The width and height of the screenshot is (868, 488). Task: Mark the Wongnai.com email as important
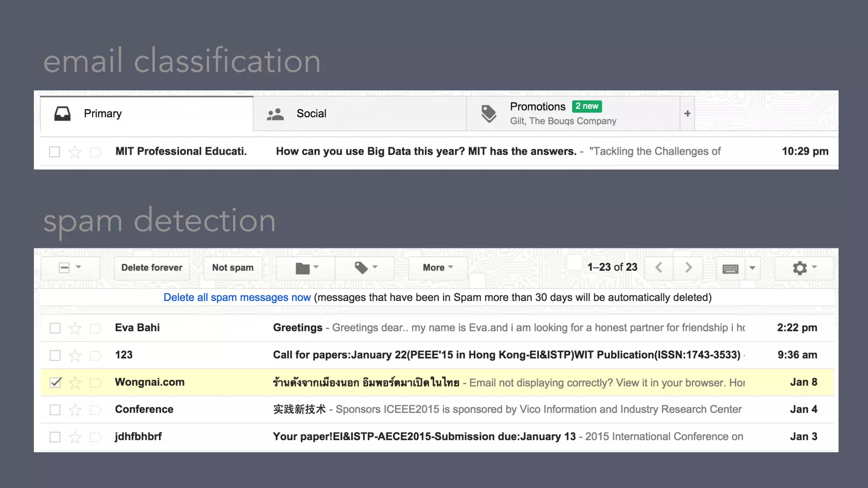click(96, 383)
